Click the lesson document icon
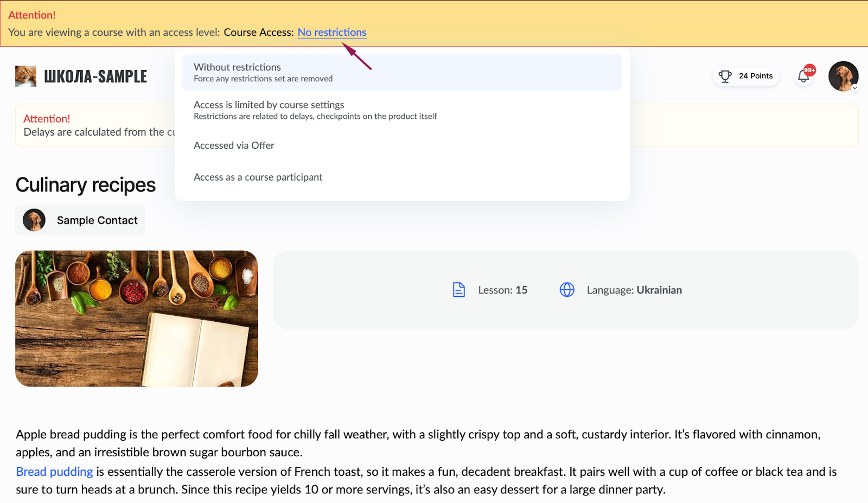The width and height of the screenshot is (868, 503). pos(459,290)
